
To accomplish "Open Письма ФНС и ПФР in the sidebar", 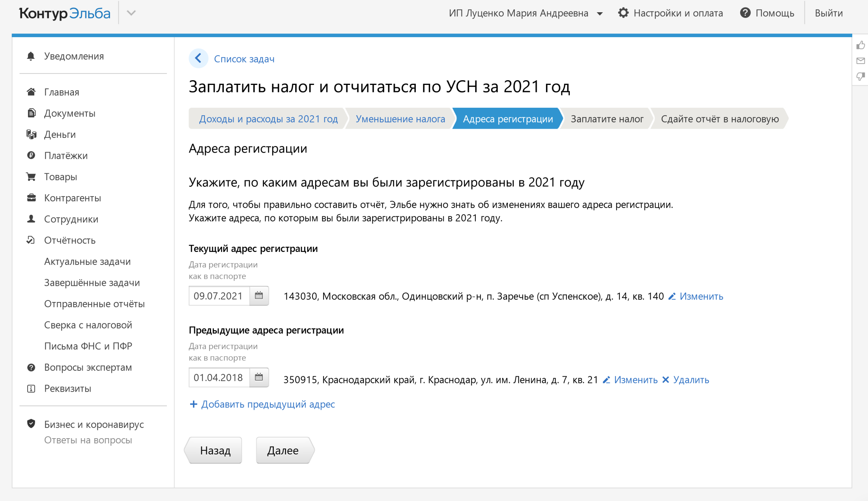I will [x=88, y=346].
